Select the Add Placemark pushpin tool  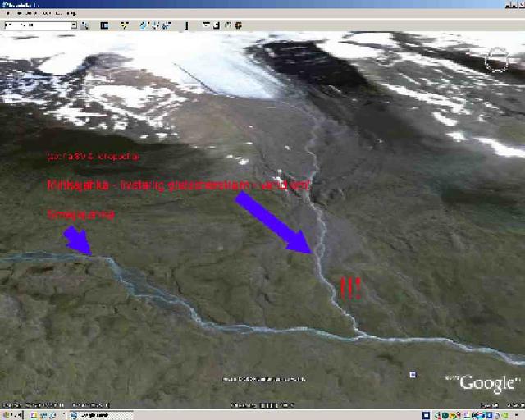[122, 25]
